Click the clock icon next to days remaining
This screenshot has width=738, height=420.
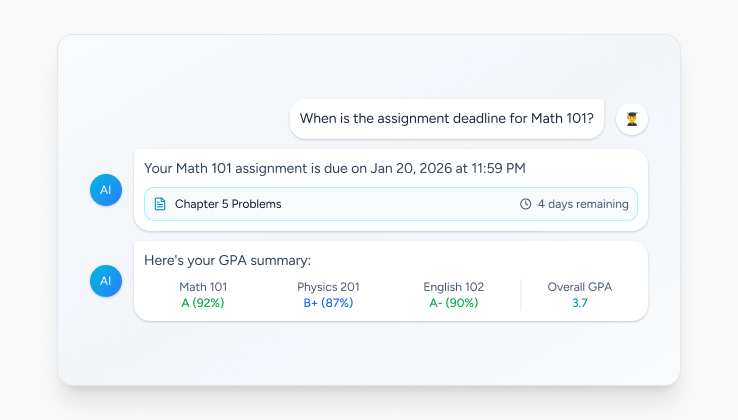click(526, 204)
